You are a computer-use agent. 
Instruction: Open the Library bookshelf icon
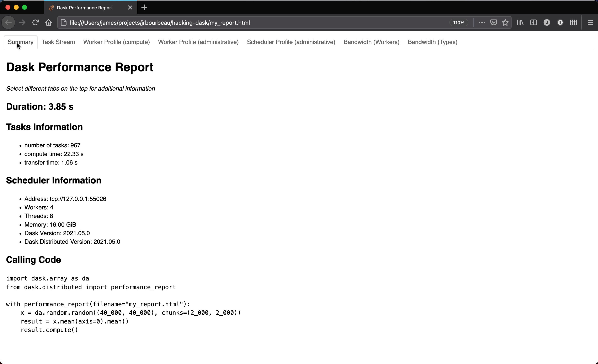point(520,23)
